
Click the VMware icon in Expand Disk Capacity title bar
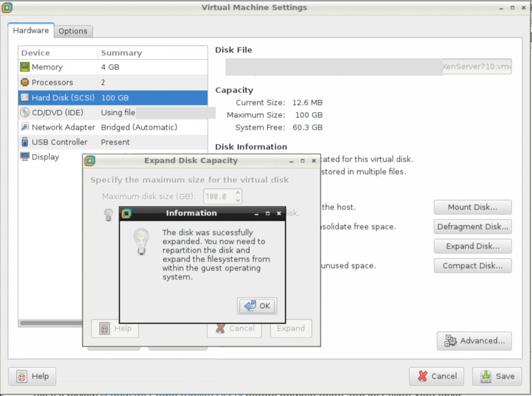90,161
